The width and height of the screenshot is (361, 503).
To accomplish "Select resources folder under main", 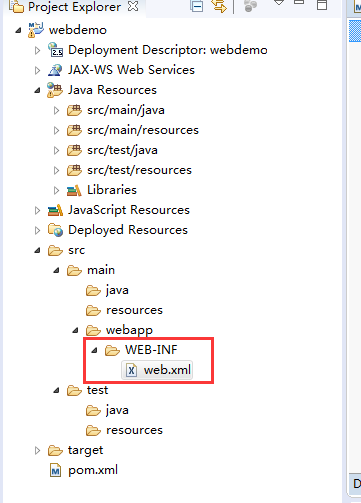I will point(134,310).
